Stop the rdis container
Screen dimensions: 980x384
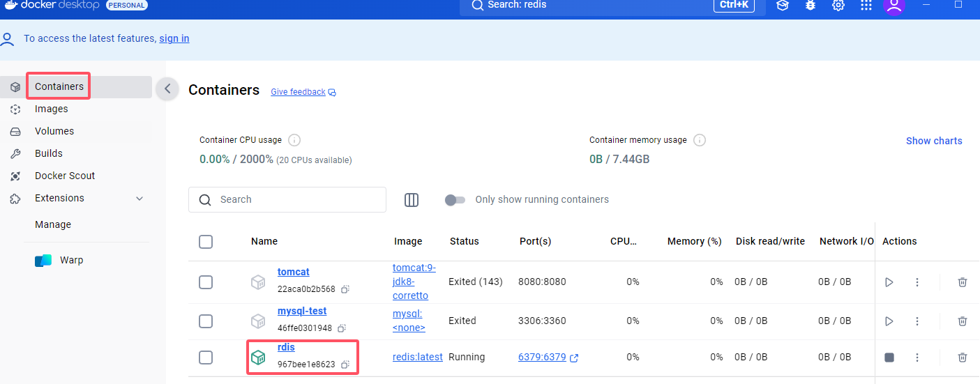889,358
